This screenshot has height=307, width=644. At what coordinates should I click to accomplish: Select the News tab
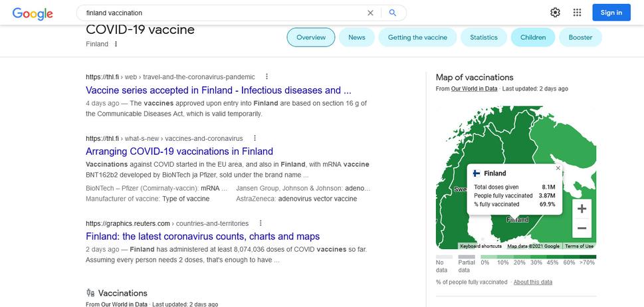356,37
